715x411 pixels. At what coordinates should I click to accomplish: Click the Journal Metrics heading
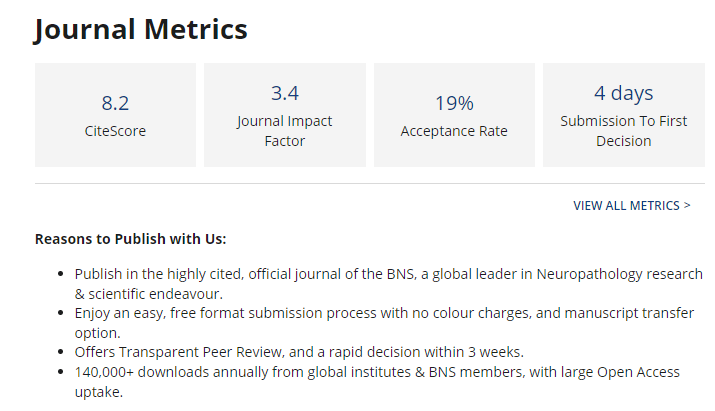coord(141,30)
